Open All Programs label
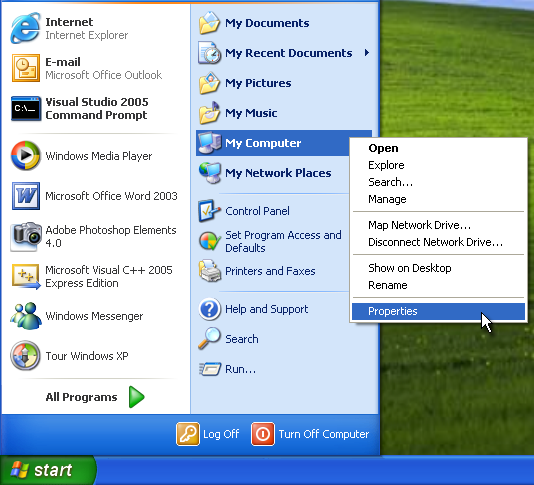This screenshot has width=534, height=485. [x=81, y=397]
